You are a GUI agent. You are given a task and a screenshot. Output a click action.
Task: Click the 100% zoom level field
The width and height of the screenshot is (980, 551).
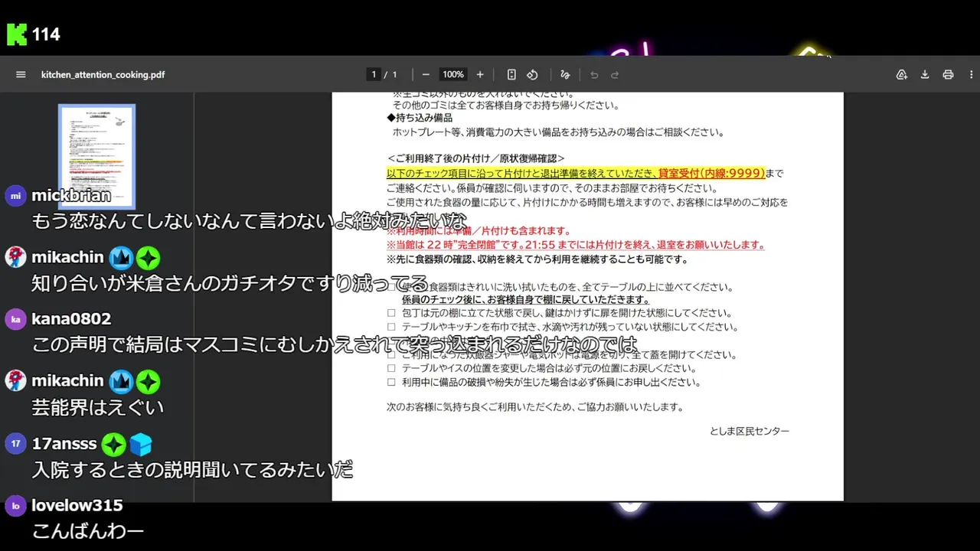(453, 74)
